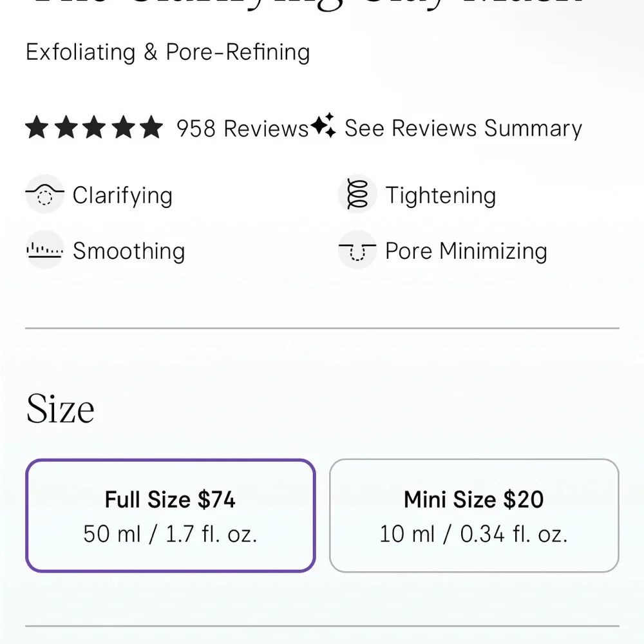Click the See Reviews Summary link
Viewport: 644px width, 644px height.
tap(462, 128)
